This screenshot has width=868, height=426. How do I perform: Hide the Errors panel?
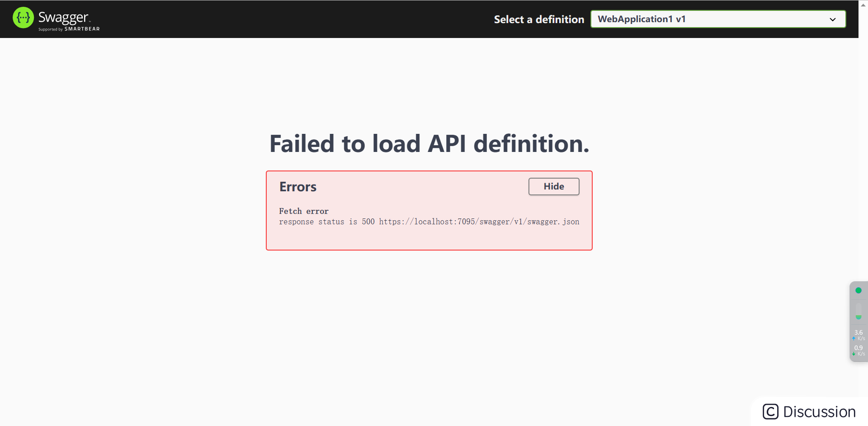554,186
